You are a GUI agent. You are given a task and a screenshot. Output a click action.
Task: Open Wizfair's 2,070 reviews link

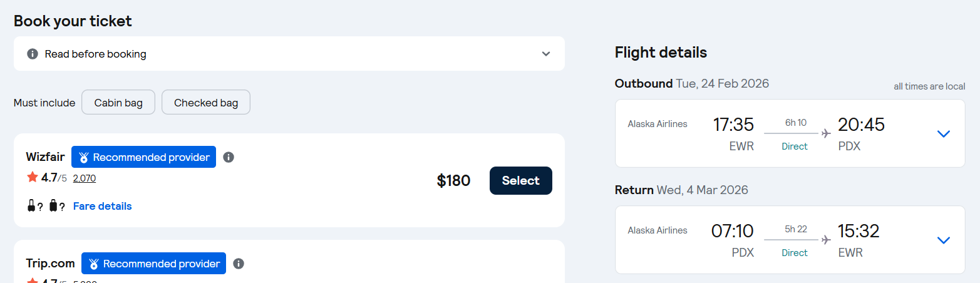point(85,178)
